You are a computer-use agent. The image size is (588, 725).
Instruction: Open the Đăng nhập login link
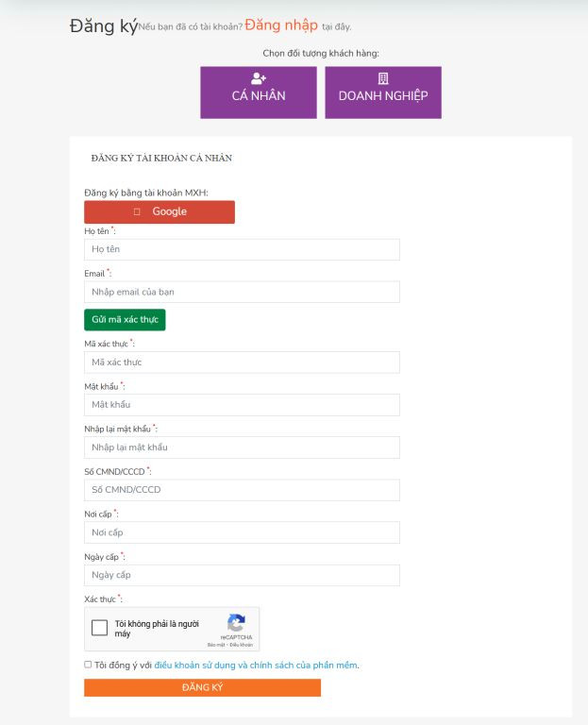[x=280, y=25]
